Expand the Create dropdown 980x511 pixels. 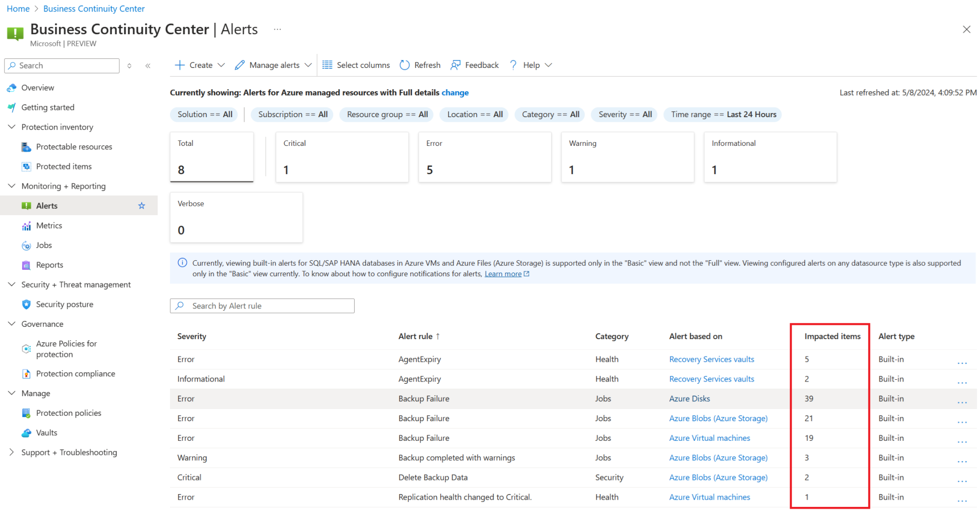[x=201, y=65]
